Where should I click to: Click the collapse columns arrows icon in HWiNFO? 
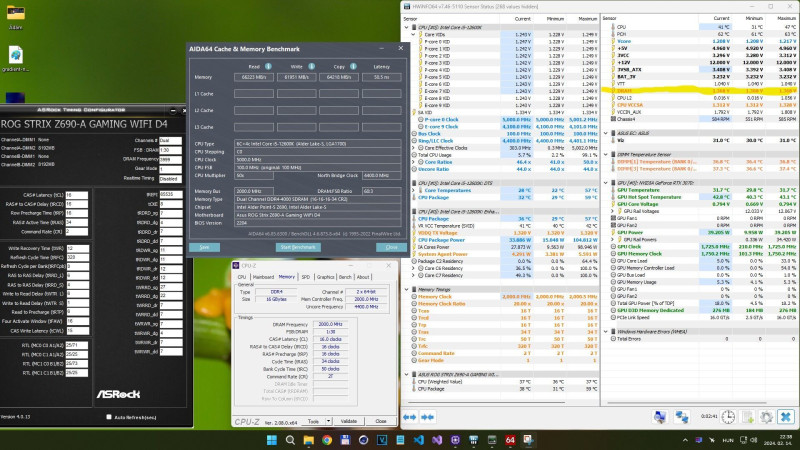(428, 417)
